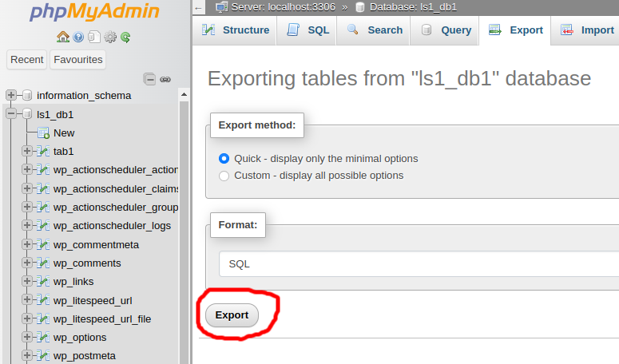
Task: Open the Import tab
Action: pos(587,30)
